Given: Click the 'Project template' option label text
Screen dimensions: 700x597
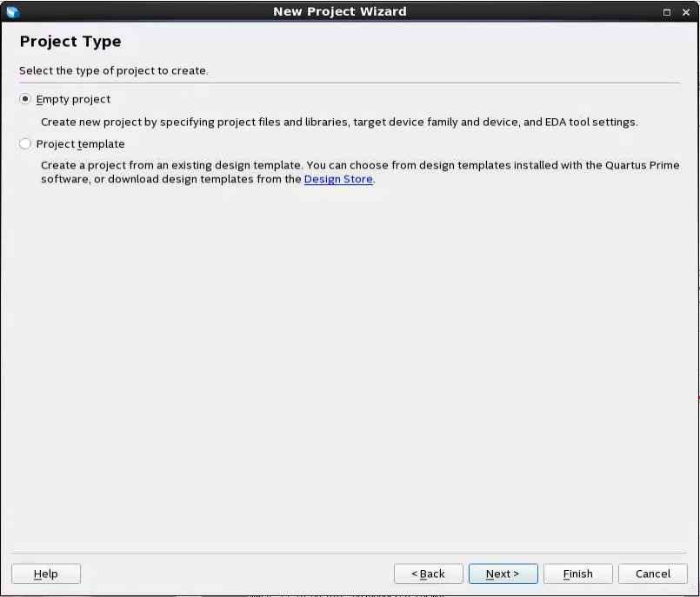Looking at the screenshot, I should click(80, 144).
